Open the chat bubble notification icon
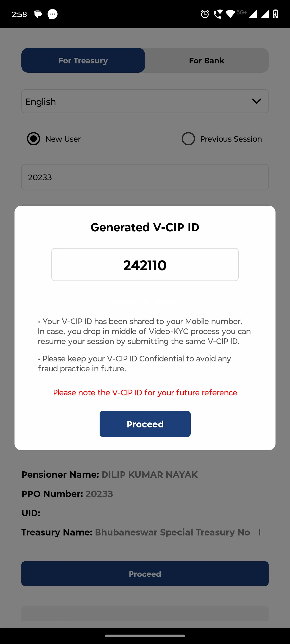Image resolution: width=290 pixels, height=644 pixels. pyautogui.click(x=38, y=14)
